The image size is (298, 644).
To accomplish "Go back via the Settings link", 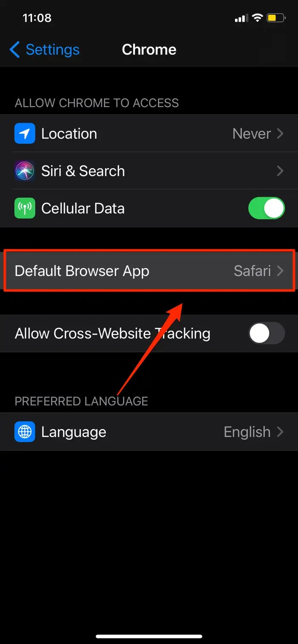I will pos(52,50).
